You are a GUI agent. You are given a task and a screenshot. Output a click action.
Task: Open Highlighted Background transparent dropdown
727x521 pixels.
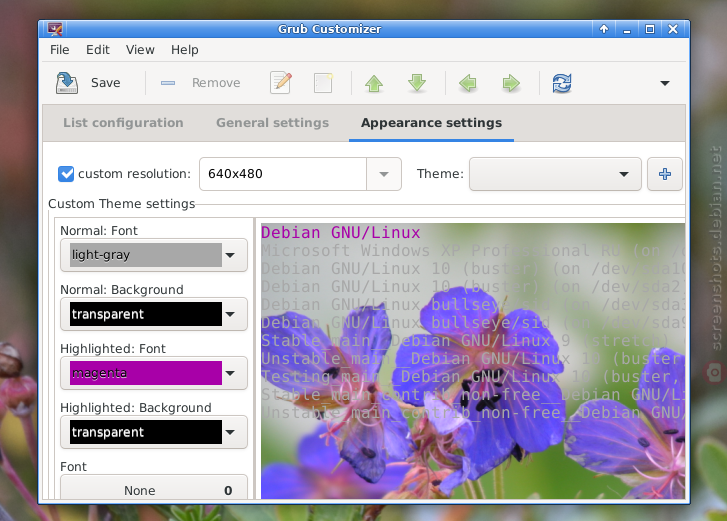point(154,432)
